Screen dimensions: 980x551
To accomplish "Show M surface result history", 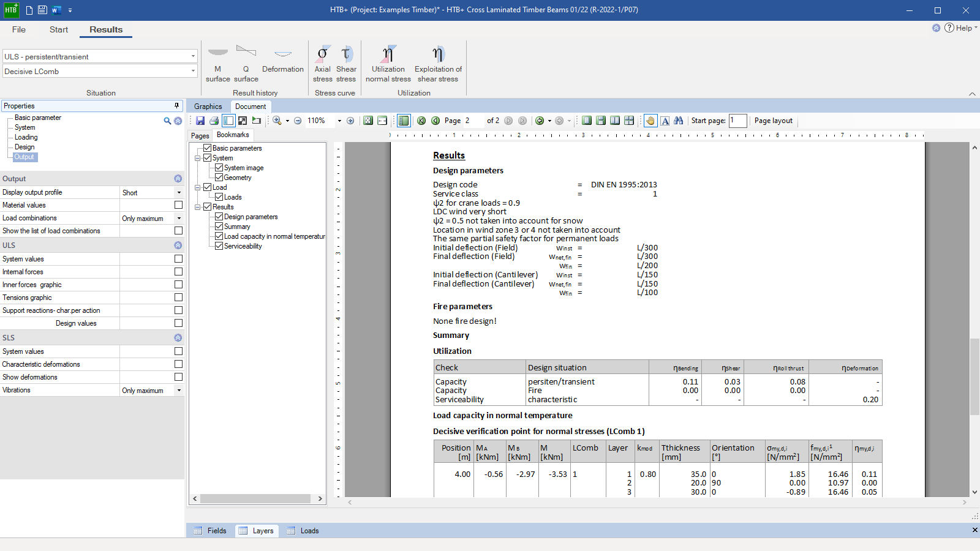I will [218, 64].
